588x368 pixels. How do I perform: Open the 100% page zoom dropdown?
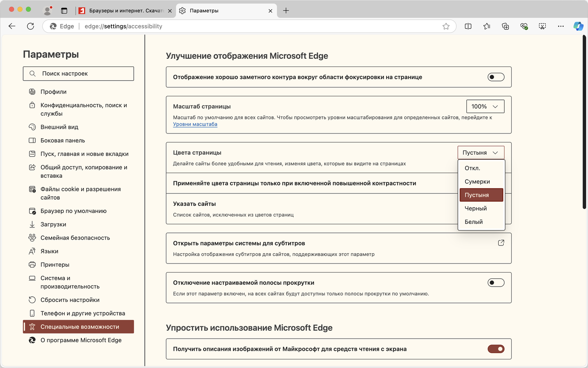coord(485,106)
